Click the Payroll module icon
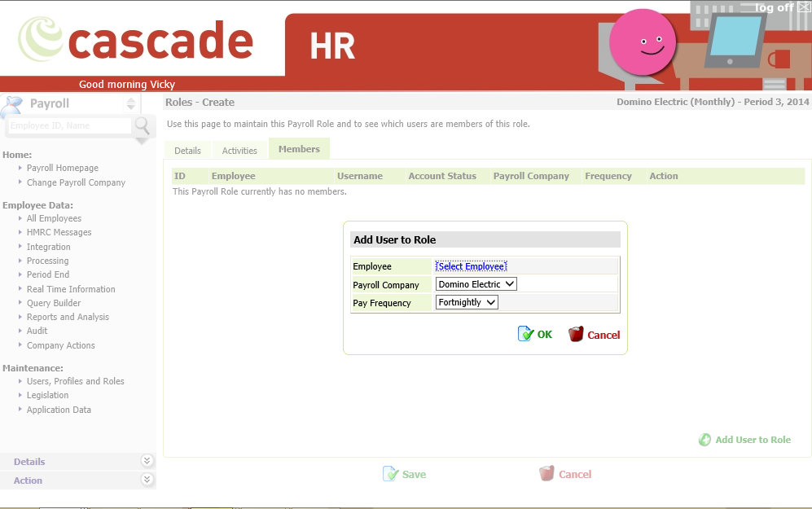Viewport: 812px width, 509px height. pos(12,106)
